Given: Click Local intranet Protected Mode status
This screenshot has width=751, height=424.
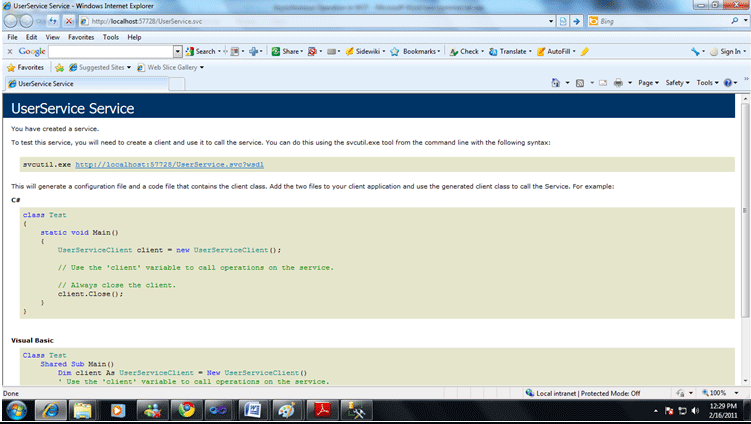Looking at the screenshot, I should point(583,393).
